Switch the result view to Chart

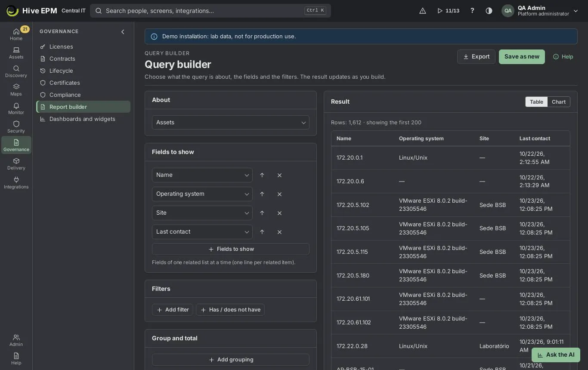(559, 102)
